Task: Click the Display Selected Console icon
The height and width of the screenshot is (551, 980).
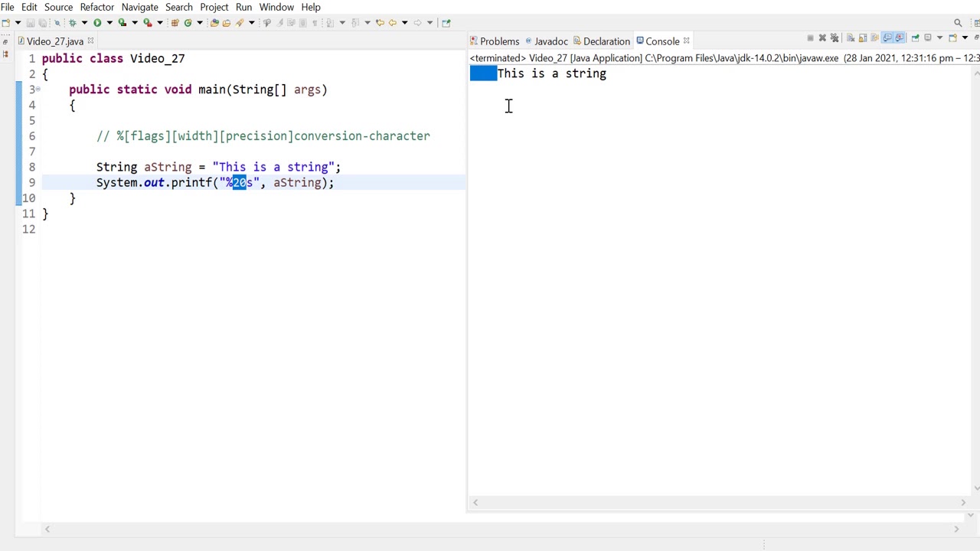Action: [x=928, y=37]
